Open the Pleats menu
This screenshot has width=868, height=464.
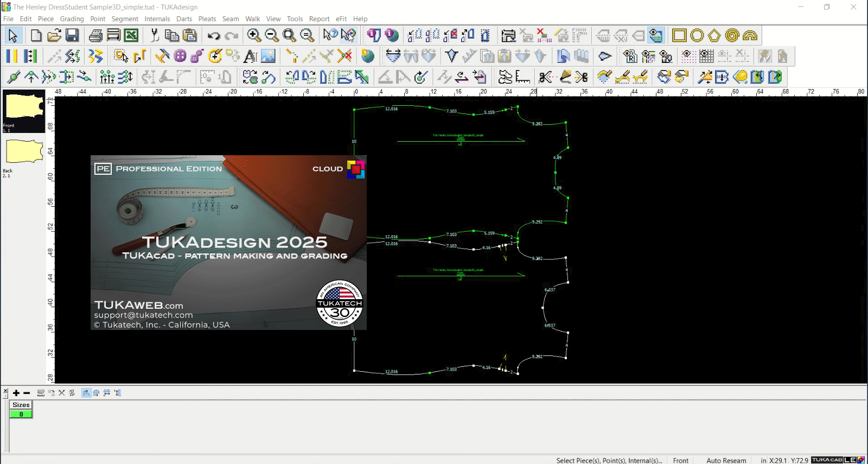tap(207, 18)
